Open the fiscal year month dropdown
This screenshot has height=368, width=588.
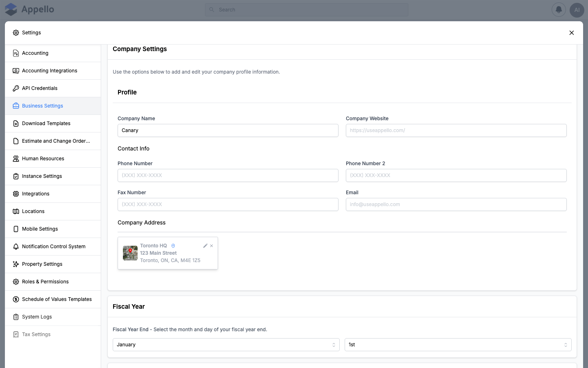pyautogui.click(x=226, y=345)
